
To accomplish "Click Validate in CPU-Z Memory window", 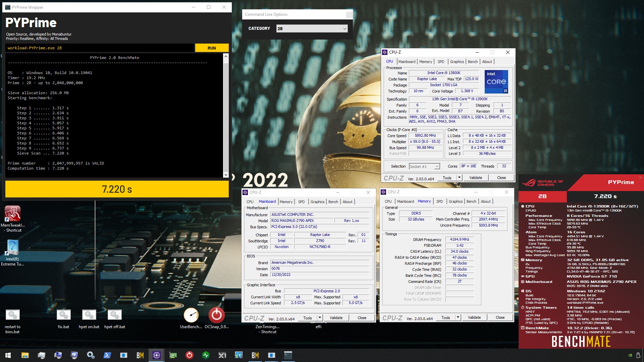I will point(474,317).
